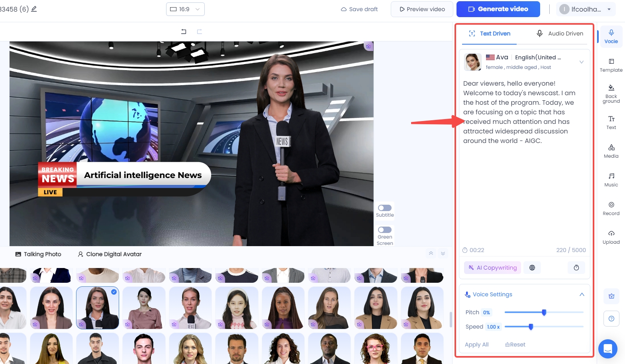Click the Speed slider handle
The width and height of the screenshot is (625, 364).
pyautogui.click(x=531, y=327)
